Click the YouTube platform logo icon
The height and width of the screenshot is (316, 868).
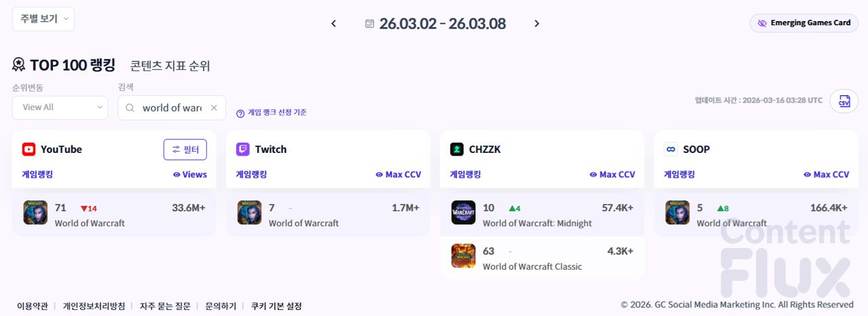29,150
